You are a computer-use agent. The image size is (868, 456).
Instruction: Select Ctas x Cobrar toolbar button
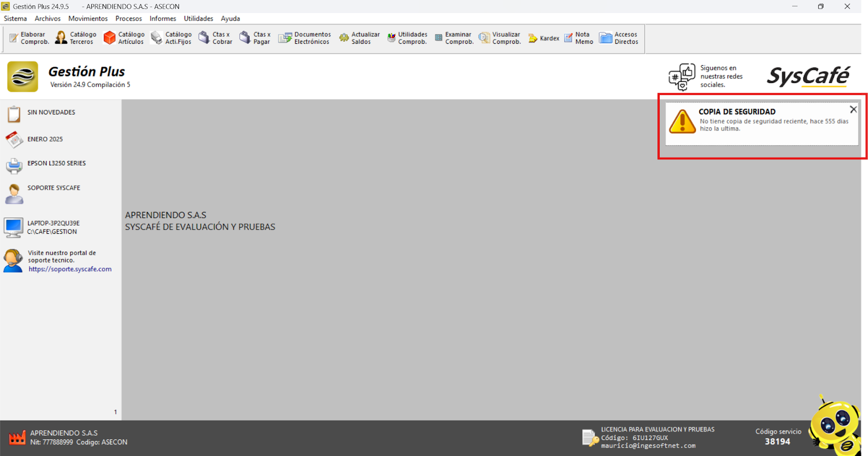point(215,38)
